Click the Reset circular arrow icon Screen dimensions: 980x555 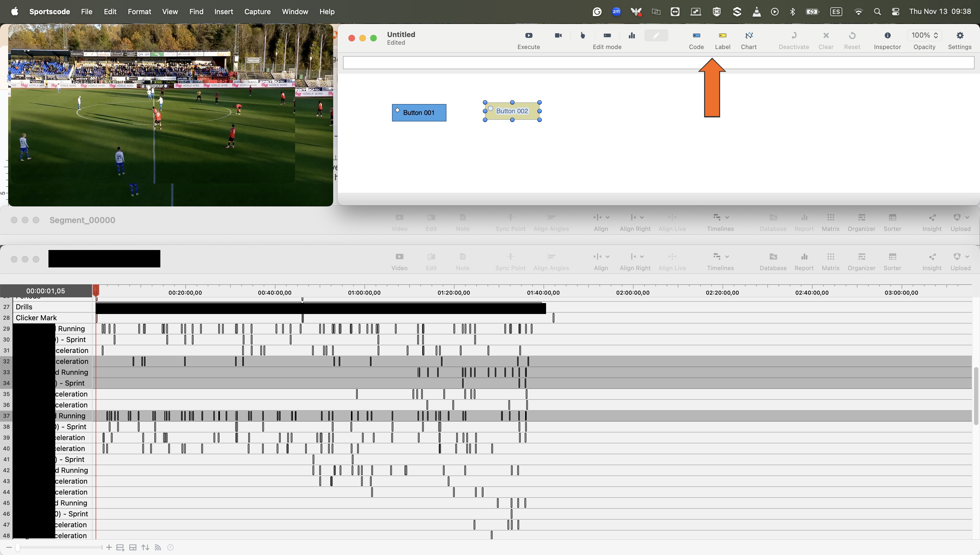[852, 35]
